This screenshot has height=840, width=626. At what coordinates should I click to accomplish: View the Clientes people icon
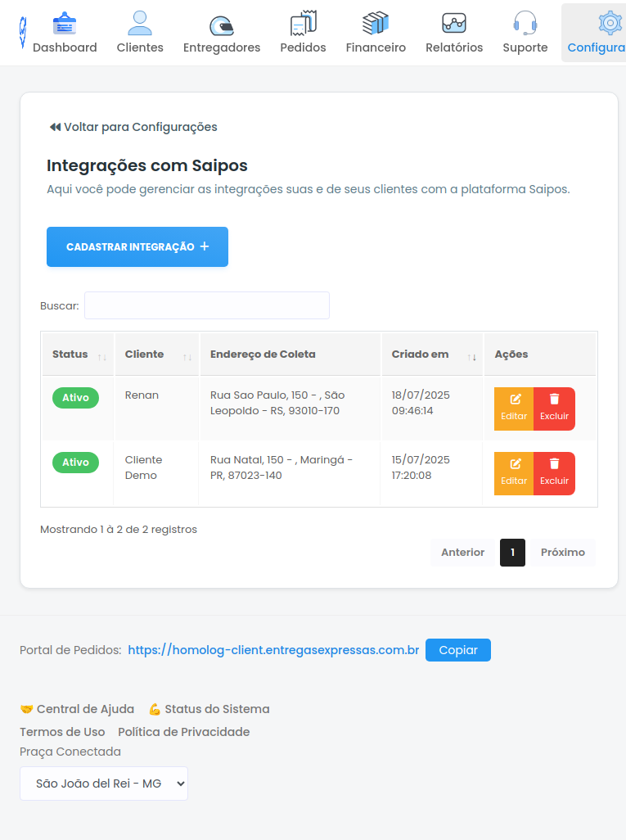(139, 22)
